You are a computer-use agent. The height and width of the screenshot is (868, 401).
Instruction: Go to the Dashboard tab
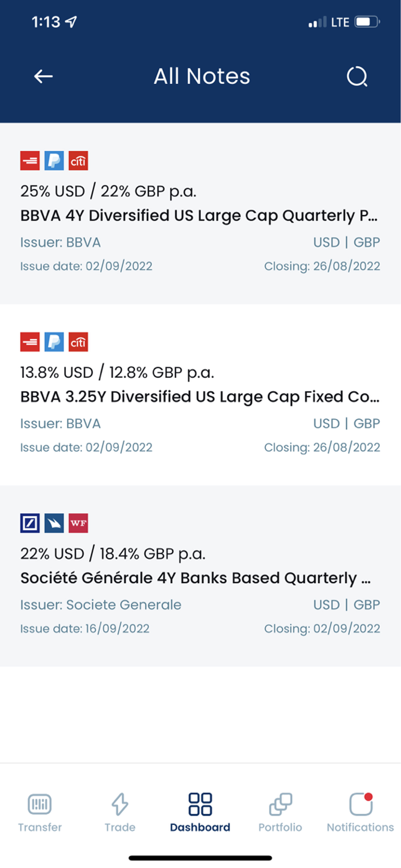click(200, 813)
